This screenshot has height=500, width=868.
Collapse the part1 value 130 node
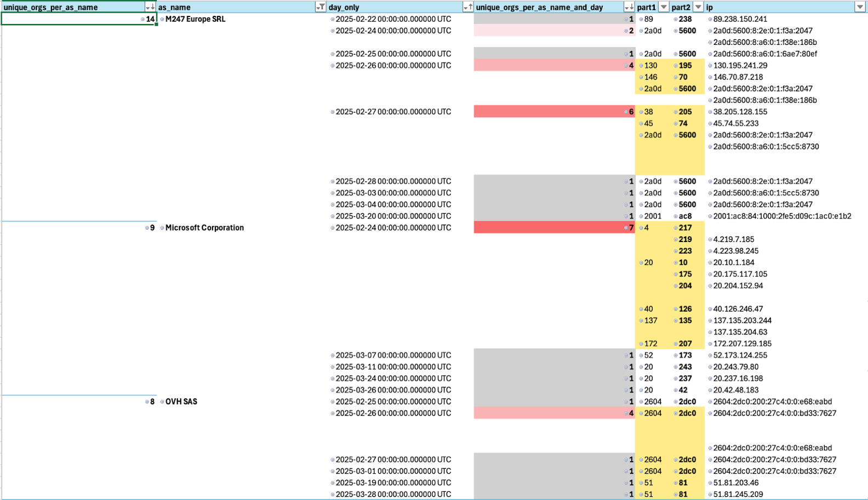[x=641, y=66]
